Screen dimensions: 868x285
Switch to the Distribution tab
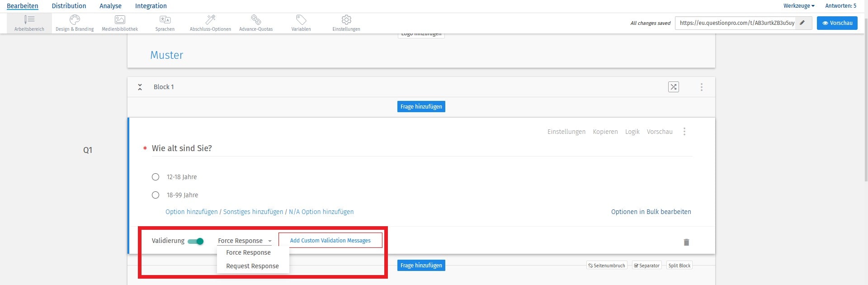(69, 6)
